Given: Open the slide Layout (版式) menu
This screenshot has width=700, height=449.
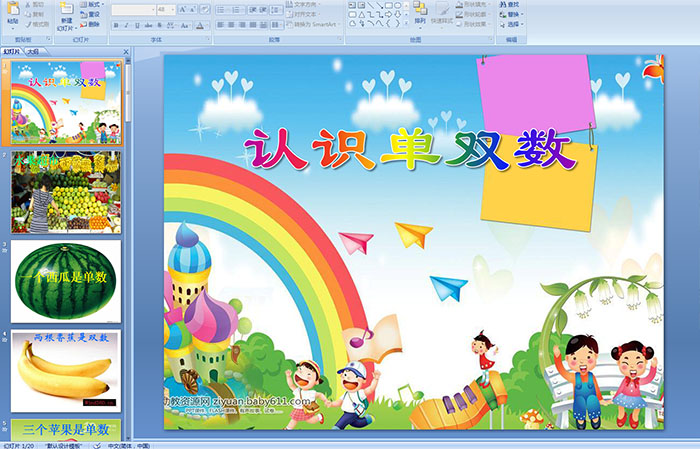Looking at the screenshot, I should [92, 4].
